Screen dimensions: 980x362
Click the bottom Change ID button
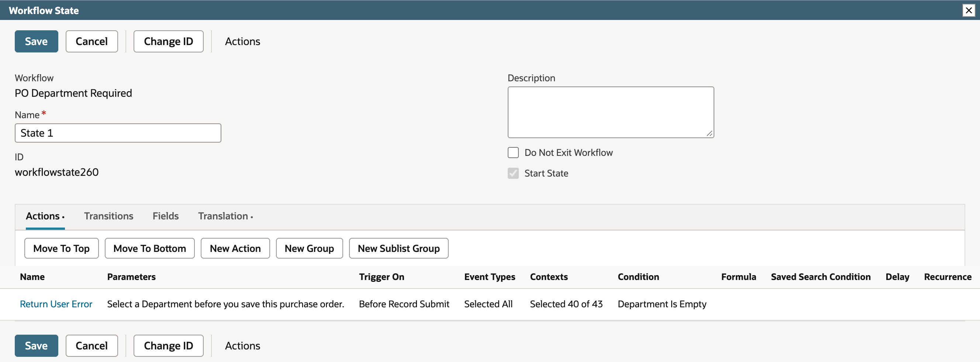click(169, 346)
